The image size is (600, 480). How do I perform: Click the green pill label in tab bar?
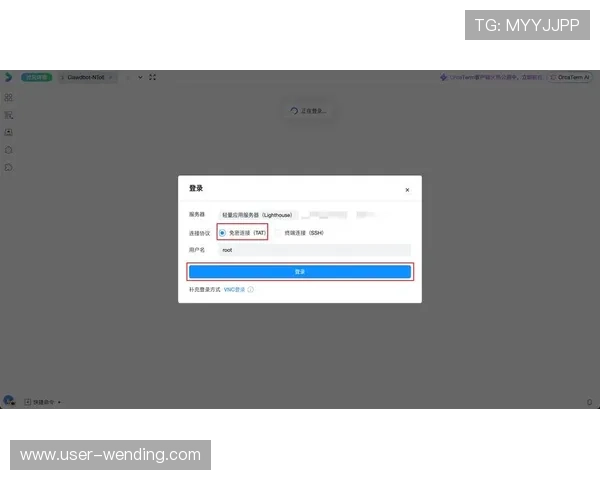(x=35, y=76)
